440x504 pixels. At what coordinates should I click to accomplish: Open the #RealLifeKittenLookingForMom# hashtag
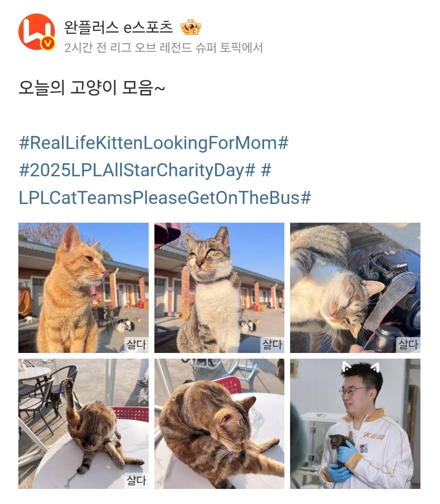pos(154,143)
